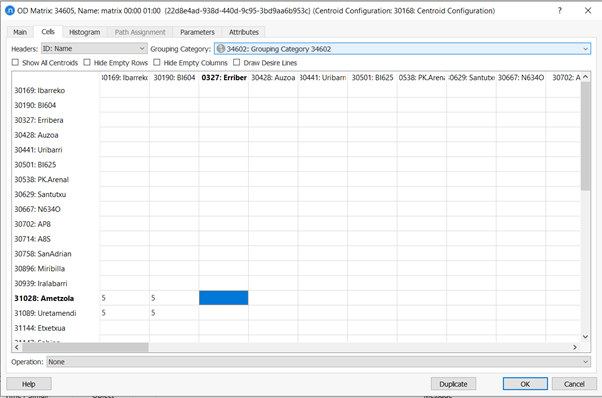Check the Hide Empty Columns option

(x=157, y=62)
